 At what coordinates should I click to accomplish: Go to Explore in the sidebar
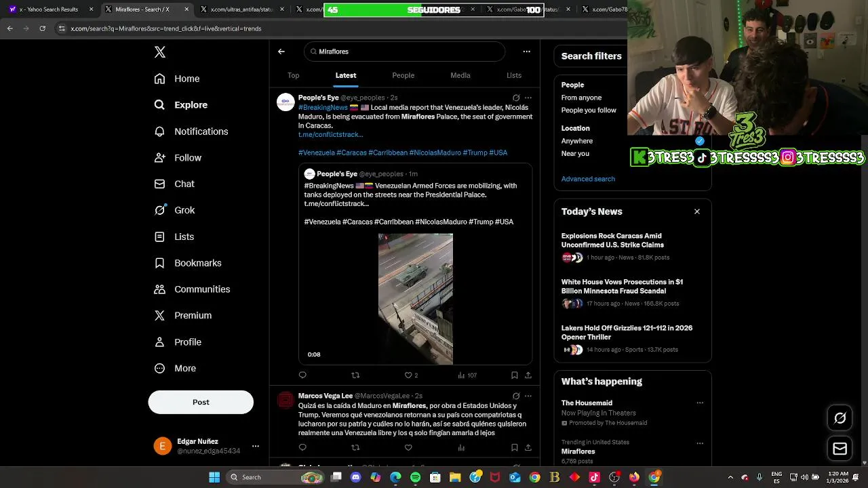point(180,105)
